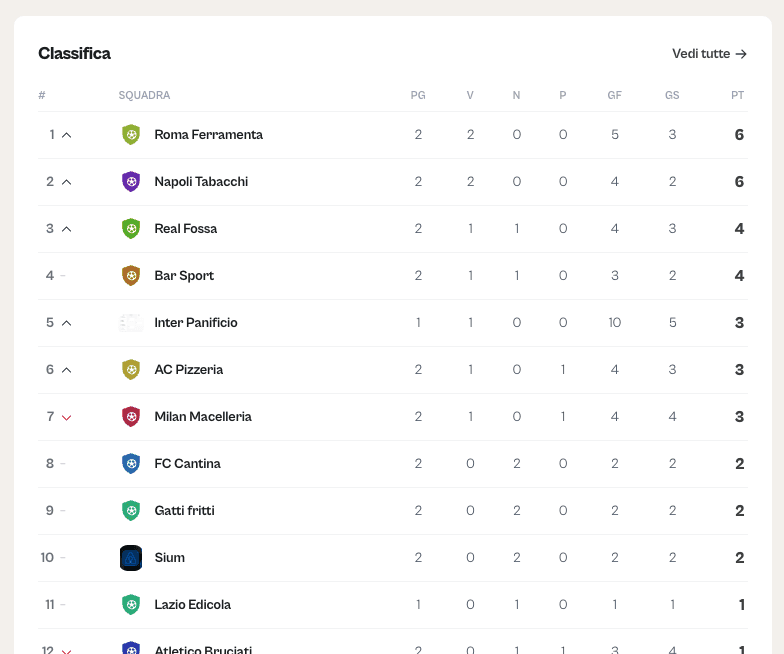The image size is (784, 654).
Task: Click the Napoli Tabacchi purple shield badge
Action: pos(131,182)
